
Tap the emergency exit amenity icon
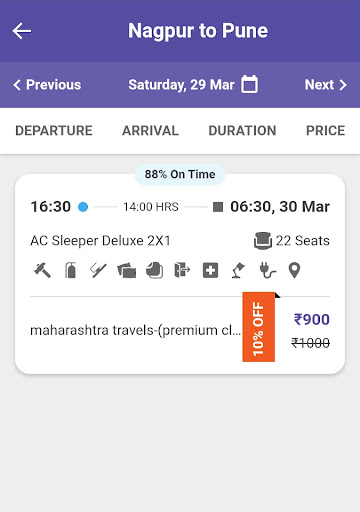pos(182,270)
